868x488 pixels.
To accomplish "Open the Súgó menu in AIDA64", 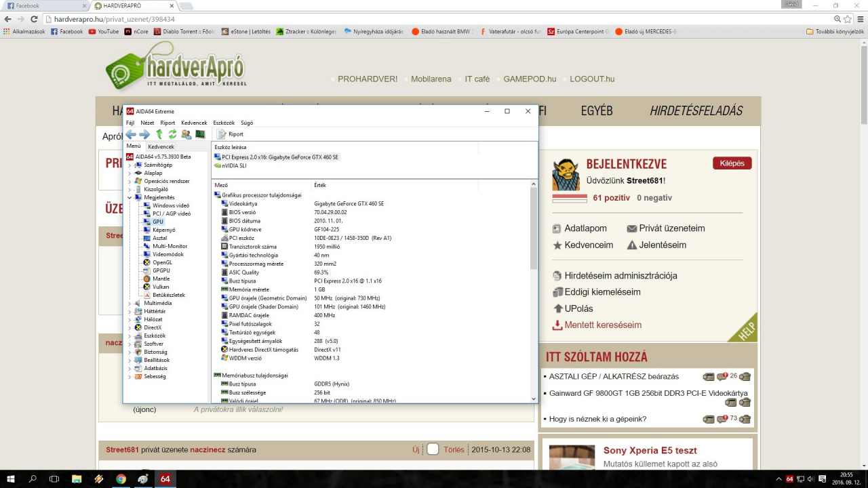I will coord(247,123).
